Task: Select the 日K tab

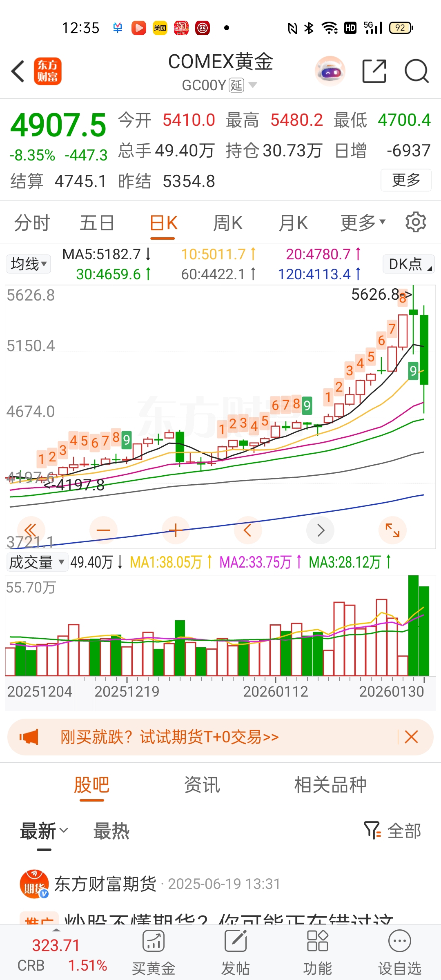Action: tap(163, 223)
